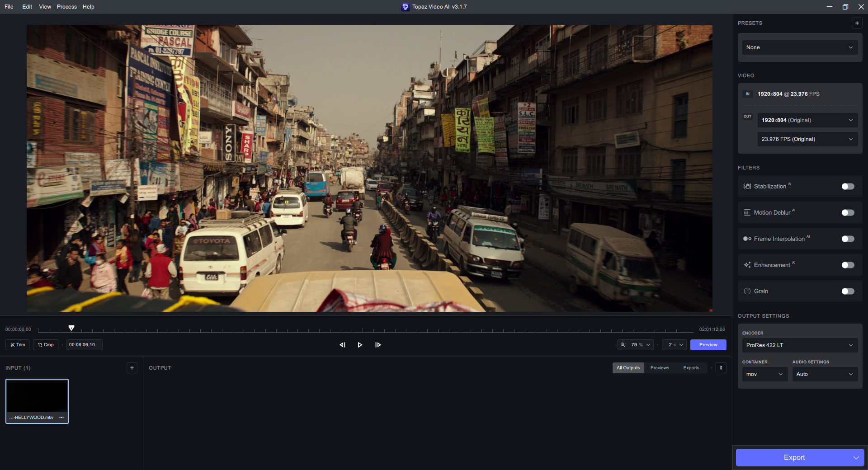This screenshot has height=470, width=868.
Task: Play the video preview
Action: click(x=360, y=345)
